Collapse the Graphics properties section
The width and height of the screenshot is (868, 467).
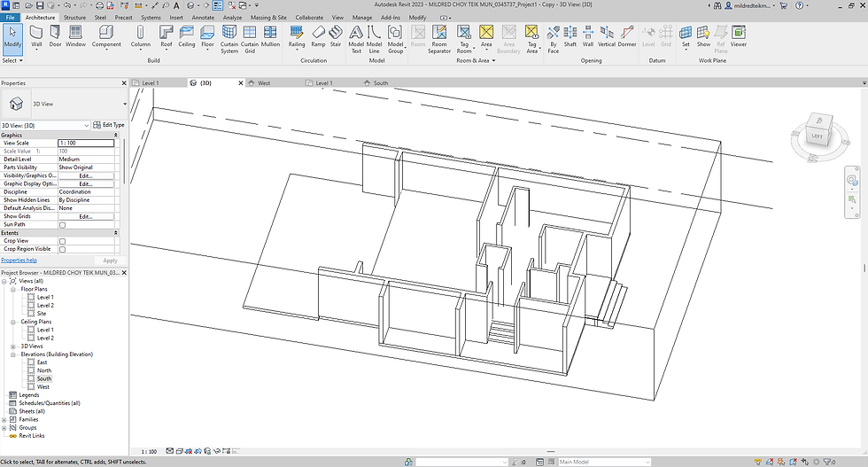tap(116, 136)
